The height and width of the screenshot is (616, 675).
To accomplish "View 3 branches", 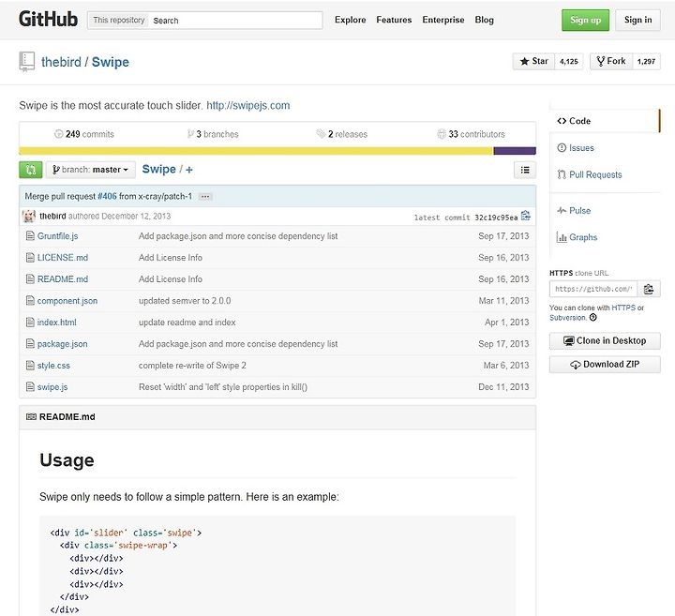I will (213, 134).
